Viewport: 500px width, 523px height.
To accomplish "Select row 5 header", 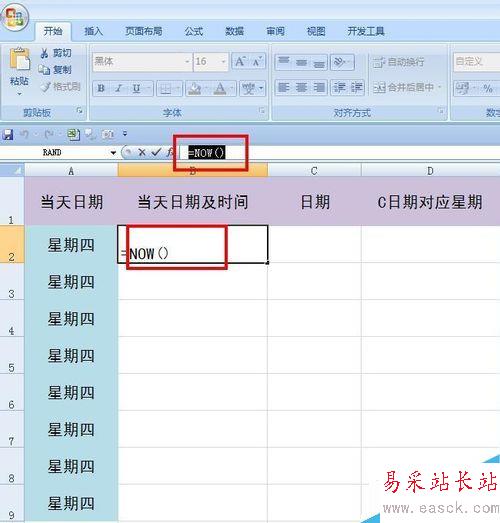I will pyautogui.click(x=12, y=355).
